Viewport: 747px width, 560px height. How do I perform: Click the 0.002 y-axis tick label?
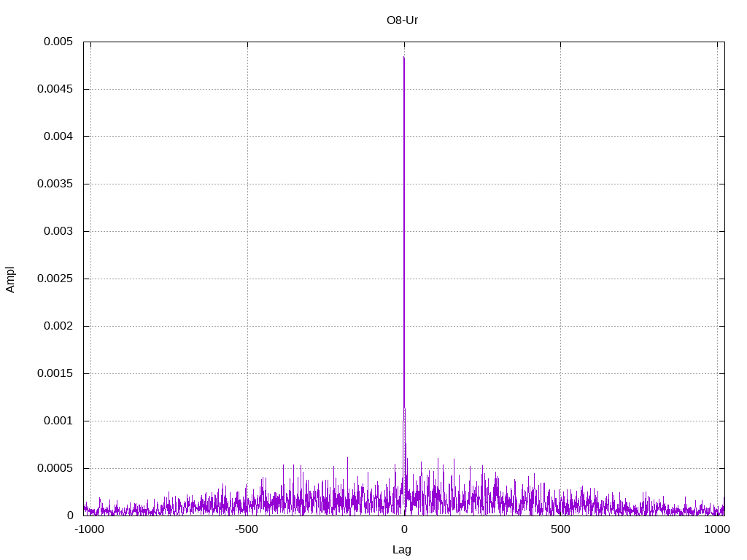pyautogui.click(x=58, y=326)
